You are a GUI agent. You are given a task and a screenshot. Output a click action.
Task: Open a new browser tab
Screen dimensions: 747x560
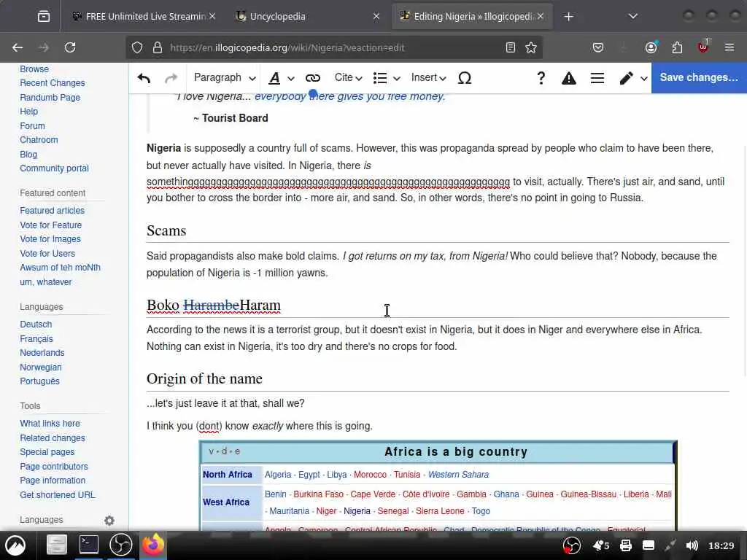[x=568, y=17]
